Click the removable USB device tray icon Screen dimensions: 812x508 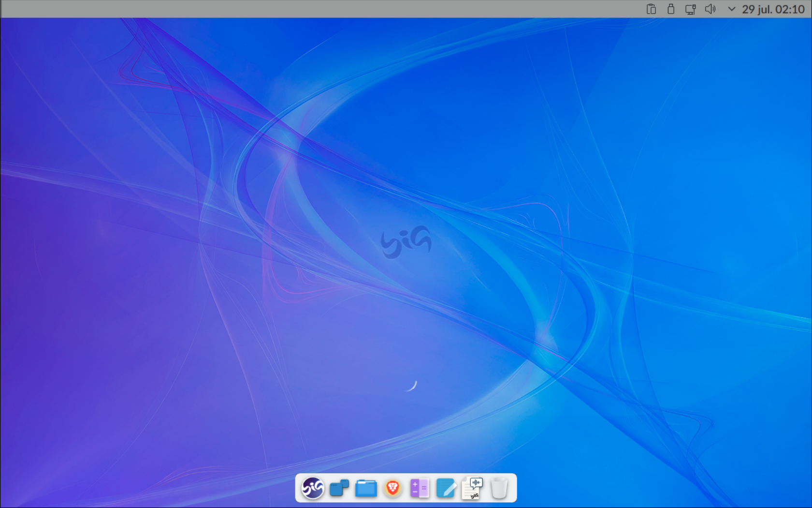point(671,9)
